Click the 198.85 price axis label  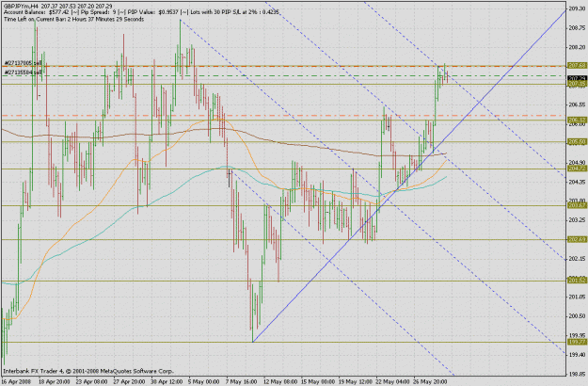click(x=577, y=374)
